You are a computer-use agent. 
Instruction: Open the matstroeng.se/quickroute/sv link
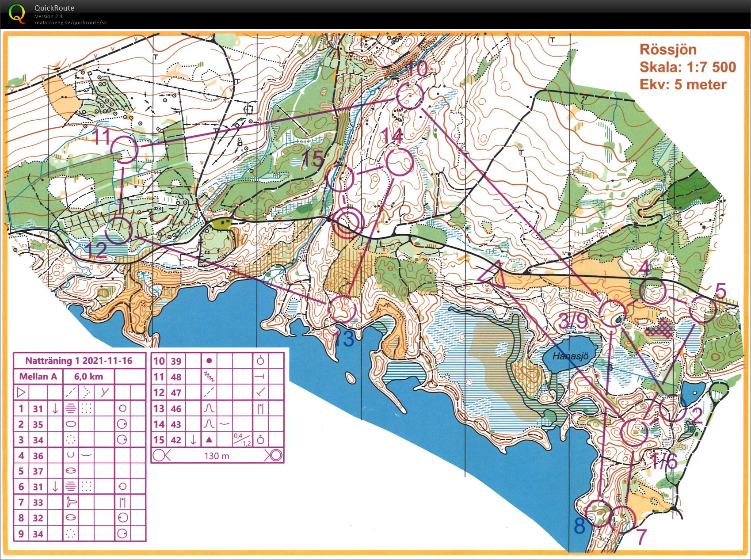click(71, 23)
